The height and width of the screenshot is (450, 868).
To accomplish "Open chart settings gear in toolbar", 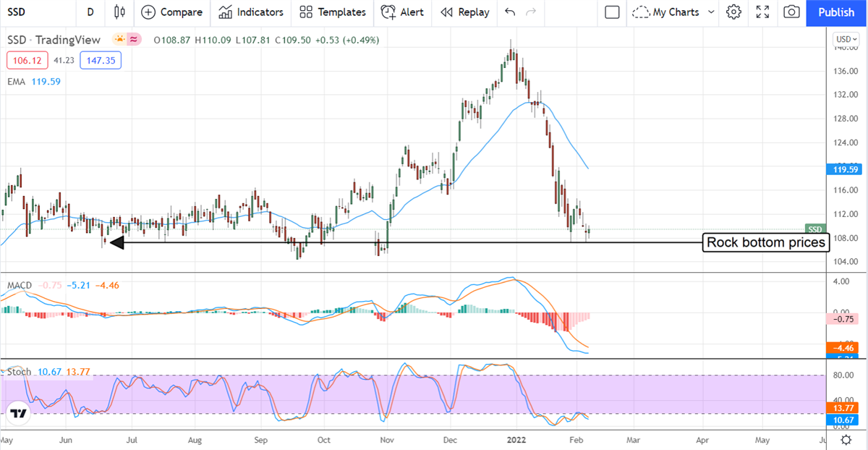I will pos(734,12).
